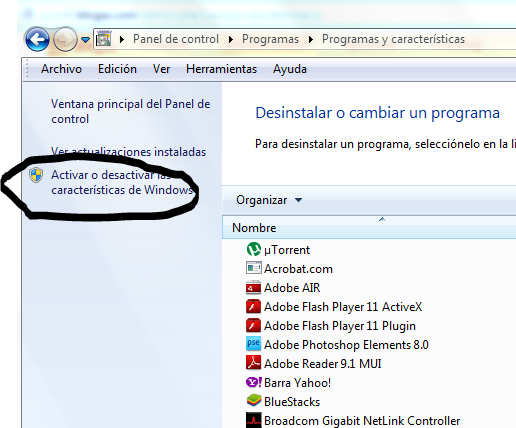Open the Archivo menu

point(61,69)
